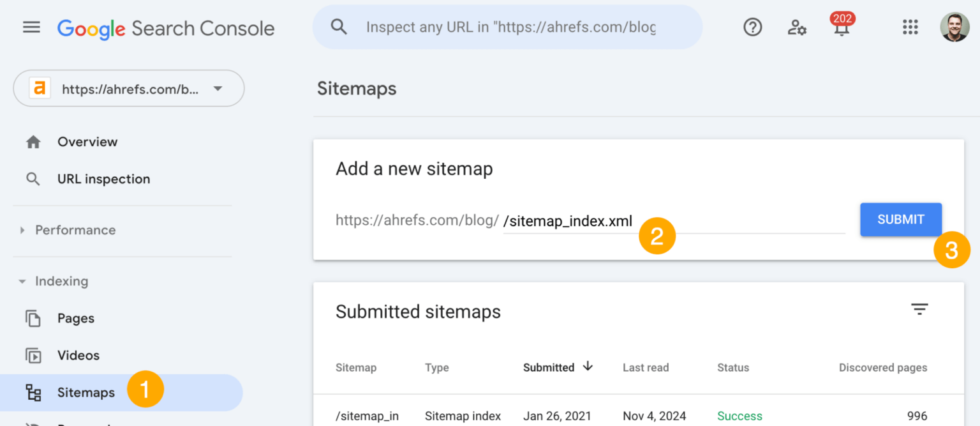Screen dimensions: 980x426
Task: Open the filter icon in Submitted sitemaps
Action: pos(919,308)
